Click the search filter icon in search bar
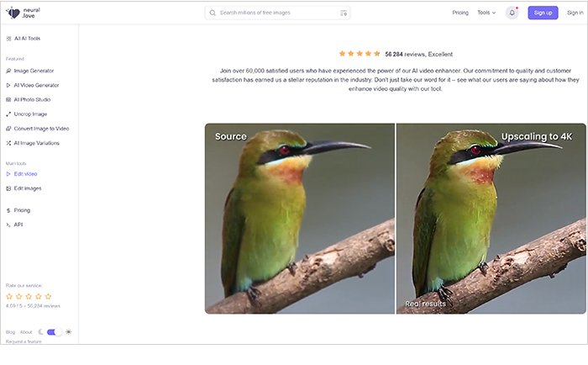Screen dimensions: 588x365 343,13
